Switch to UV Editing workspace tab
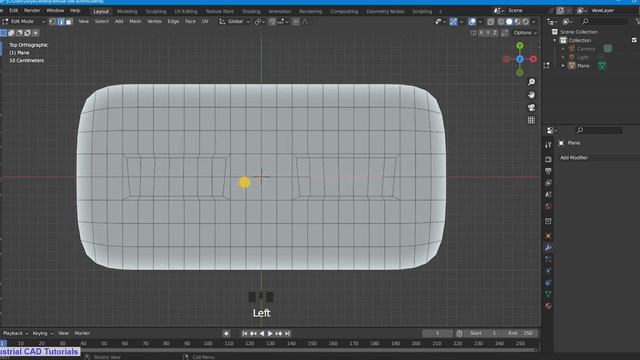 186,11
